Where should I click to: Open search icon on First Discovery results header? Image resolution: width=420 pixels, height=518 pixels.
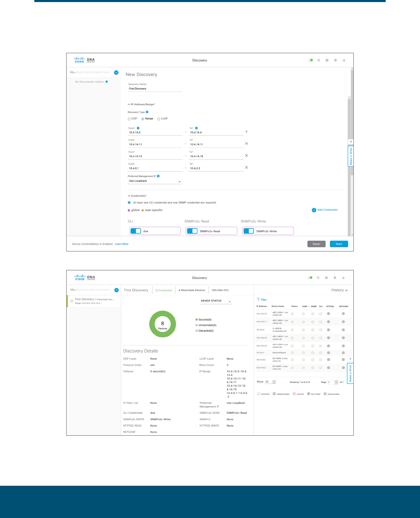(318, 278)
